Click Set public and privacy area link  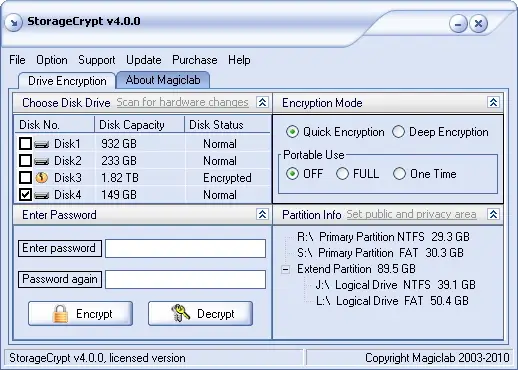pos(411,214)
